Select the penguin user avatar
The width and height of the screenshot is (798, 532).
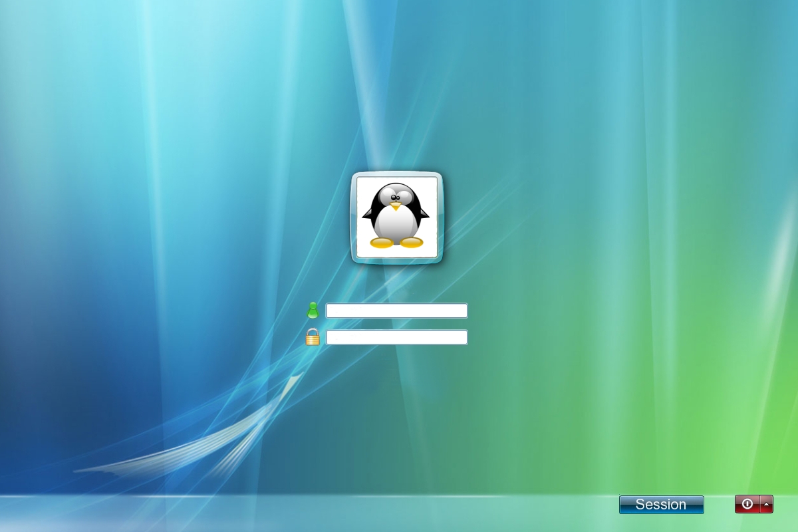(397, 217)
